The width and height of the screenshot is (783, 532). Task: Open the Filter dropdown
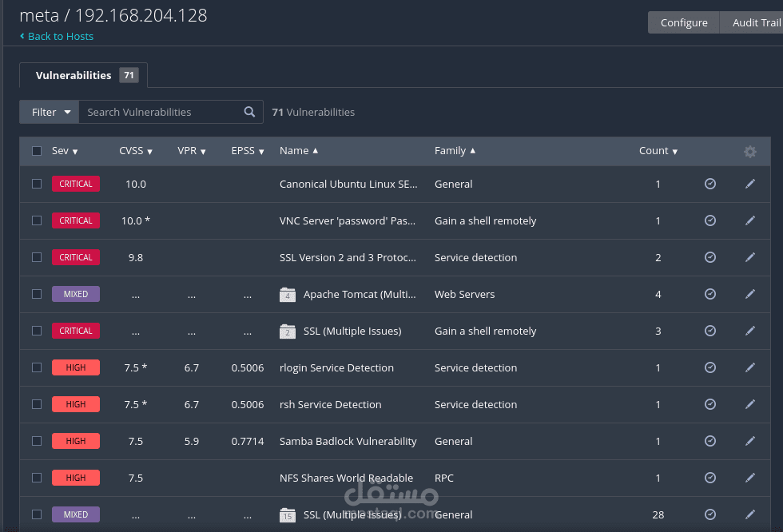50,112
